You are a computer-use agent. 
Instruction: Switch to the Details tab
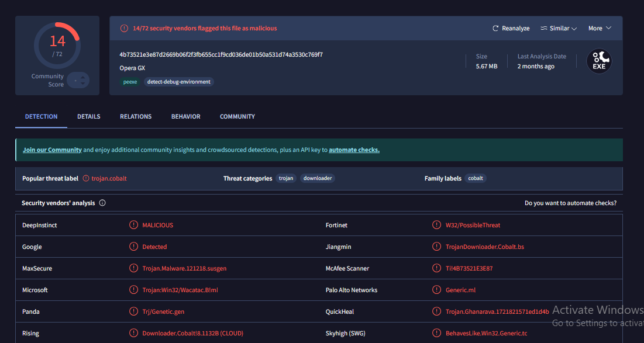pyautogui.click(x=89, y=116)
